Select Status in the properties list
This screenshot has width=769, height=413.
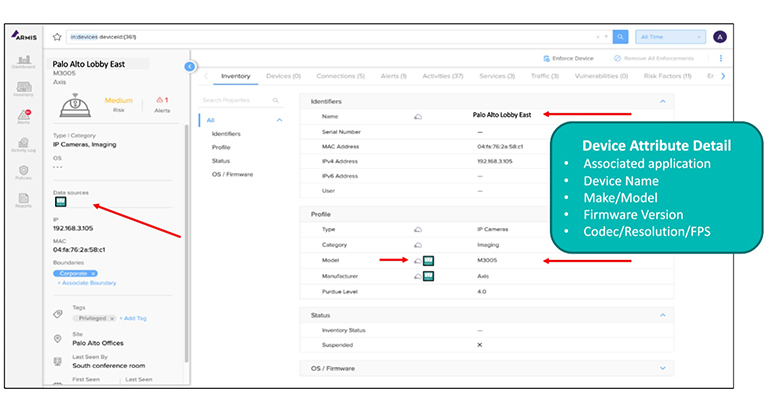(221, 161)
